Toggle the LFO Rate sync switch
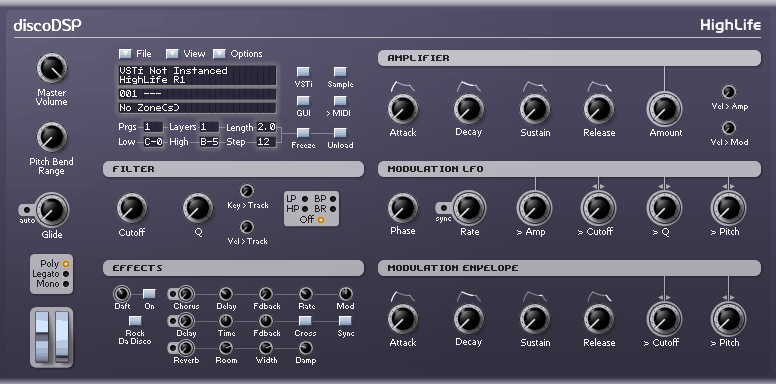Viewport: 776px width, 384px height. coord(443,208)
